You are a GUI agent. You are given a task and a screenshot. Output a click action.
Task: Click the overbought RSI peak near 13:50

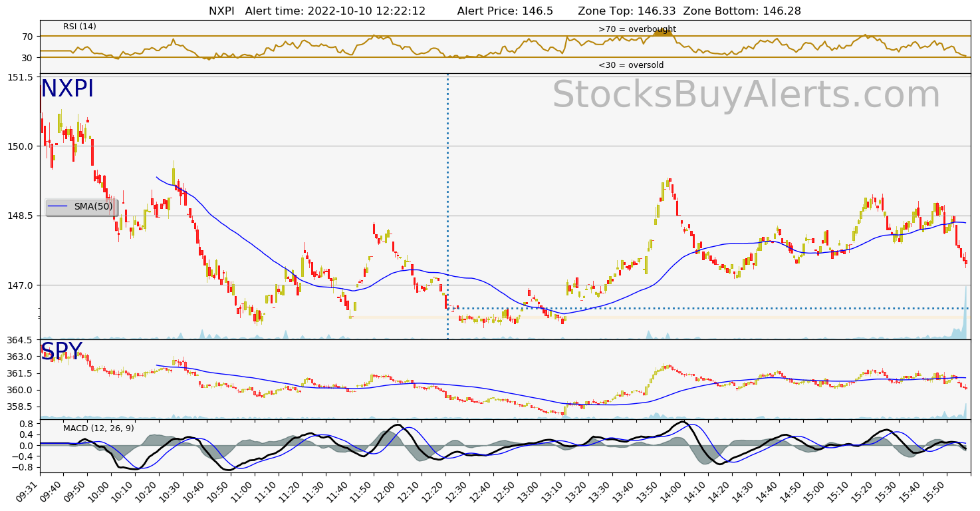pos(664,32)
